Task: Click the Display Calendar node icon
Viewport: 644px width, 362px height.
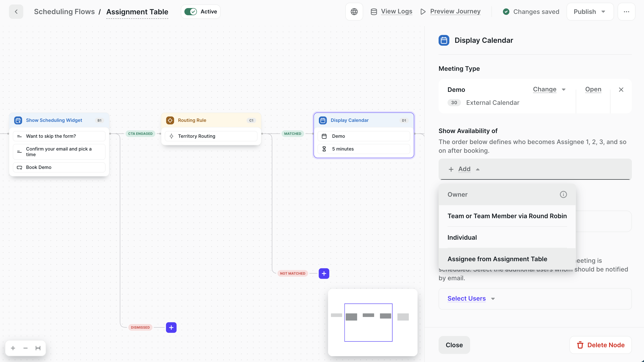Action: click(323, 120)
